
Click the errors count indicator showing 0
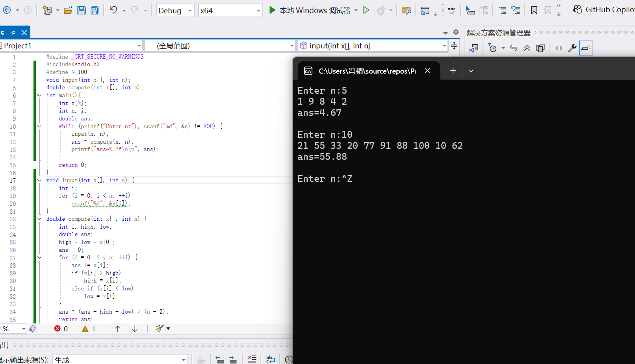pyautogui.click(x=61, y=329)
